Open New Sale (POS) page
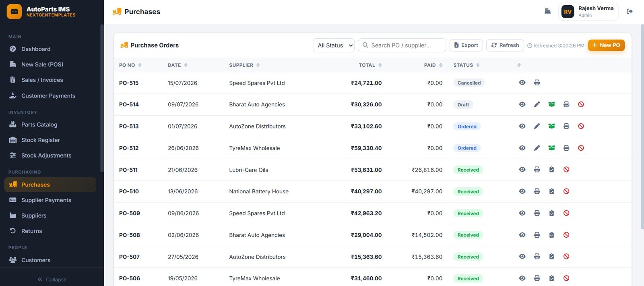Viewport: 644px width, 286px height. 50,64
